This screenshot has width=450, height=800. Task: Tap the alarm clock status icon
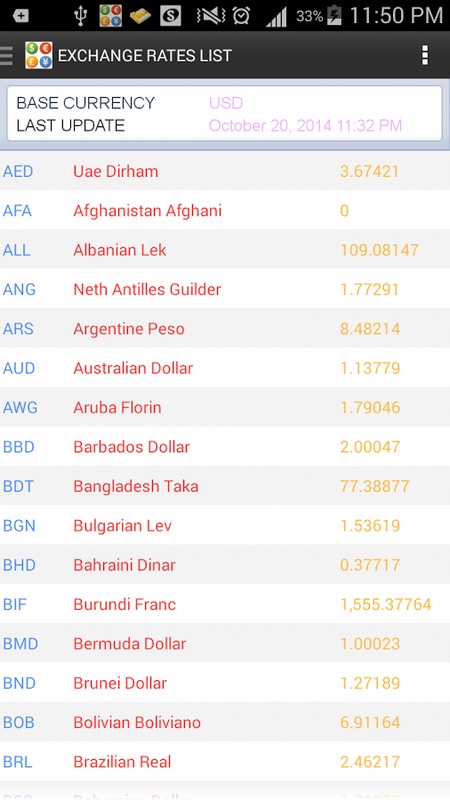click(x=241, y=16)
